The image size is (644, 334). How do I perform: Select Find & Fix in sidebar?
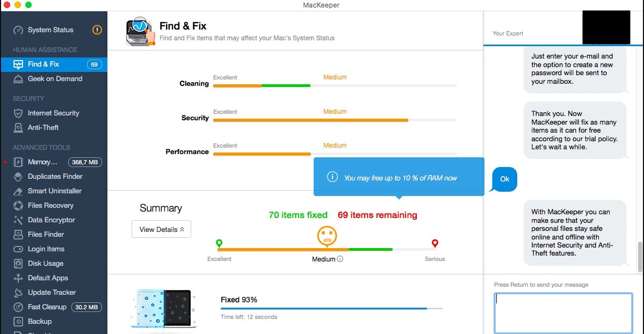tap(44, 64)
